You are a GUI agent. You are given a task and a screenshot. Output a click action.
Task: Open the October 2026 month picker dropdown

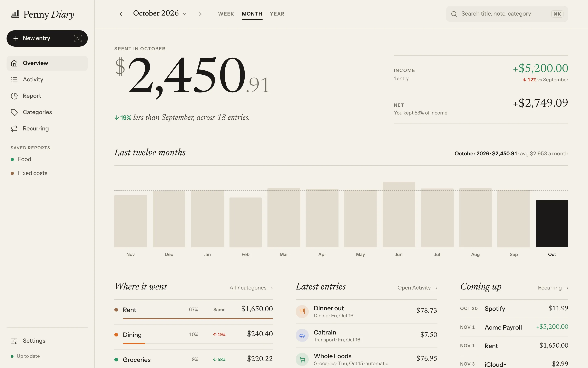click(x=160, y=13)
